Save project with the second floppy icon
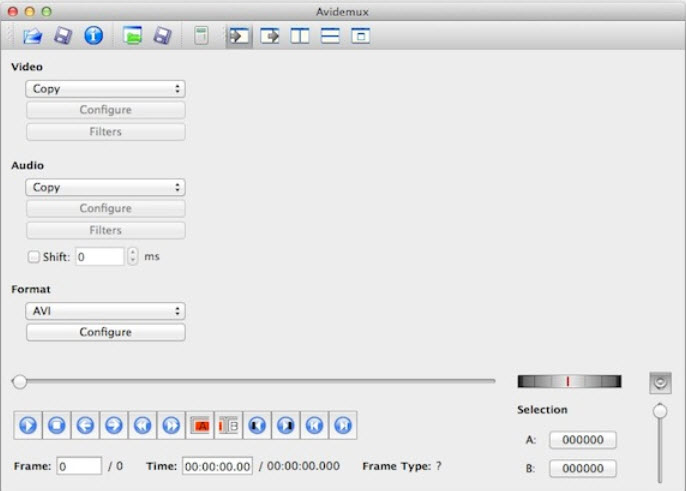The width and height of the screenshot is (686, 491). (163, 35)
